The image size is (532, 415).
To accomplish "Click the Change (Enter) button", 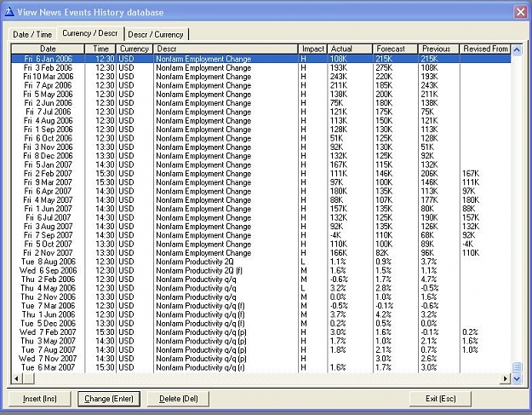I will click(x=109, y=399).
